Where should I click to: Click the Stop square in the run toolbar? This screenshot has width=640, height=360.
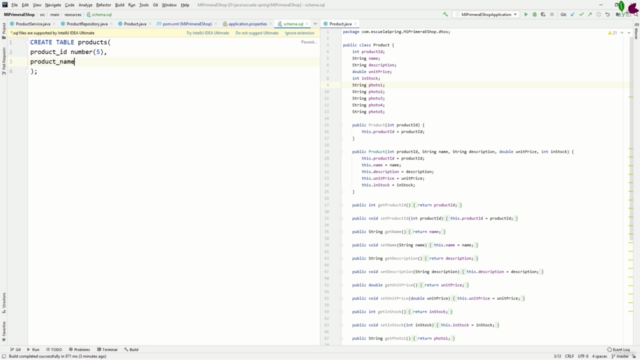tap(552, 15)
